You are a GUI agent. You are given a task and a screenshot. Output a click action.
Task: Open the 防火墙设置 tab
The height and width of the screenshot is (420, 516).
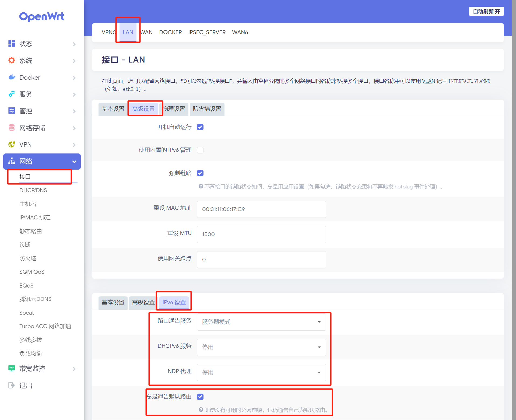[207, 109]
